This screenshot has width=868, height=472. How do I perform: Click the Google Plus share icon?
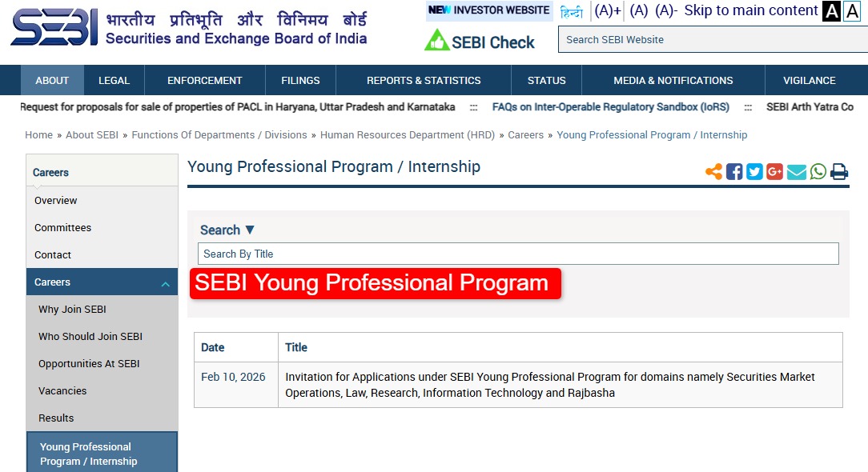coord(774,172)
